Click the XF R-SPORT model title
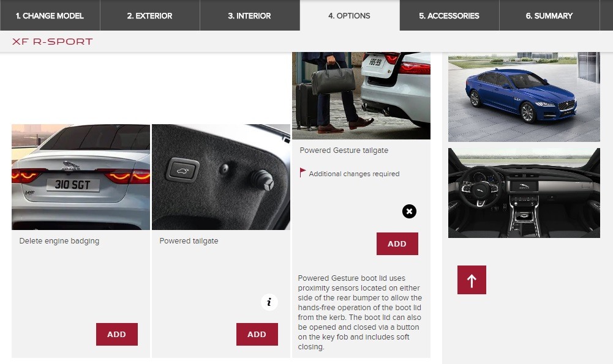Image resolution: width=613 pixels, height=364 pixels. (x=53, y=42)
